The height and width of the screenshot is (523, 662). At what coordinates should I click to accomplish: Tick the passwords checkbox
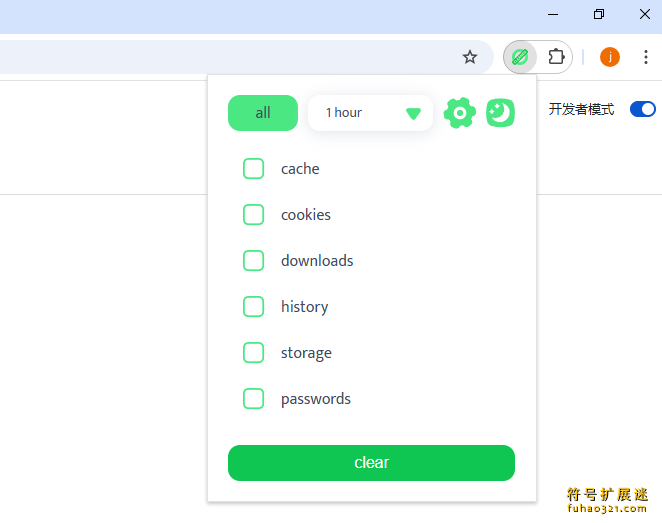pyautogui.click(x=253, y=398)
